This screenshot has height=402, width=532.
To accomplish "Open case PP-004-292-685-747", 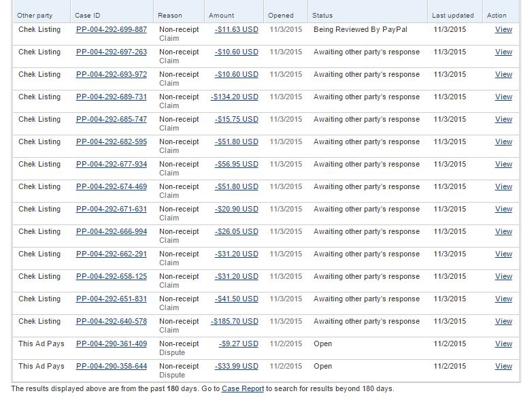I will 112,119.
